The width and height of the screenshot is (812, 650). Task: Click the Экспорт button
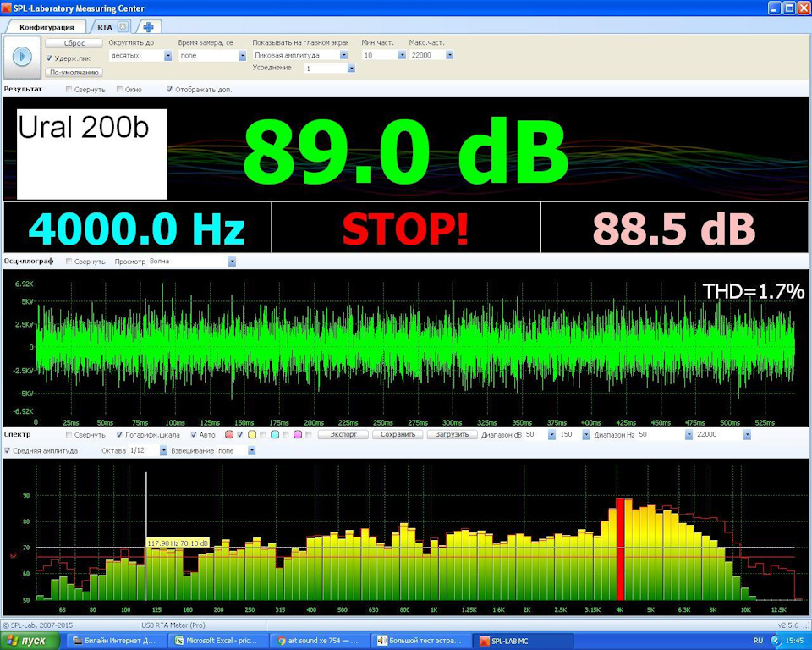(343, 434)
